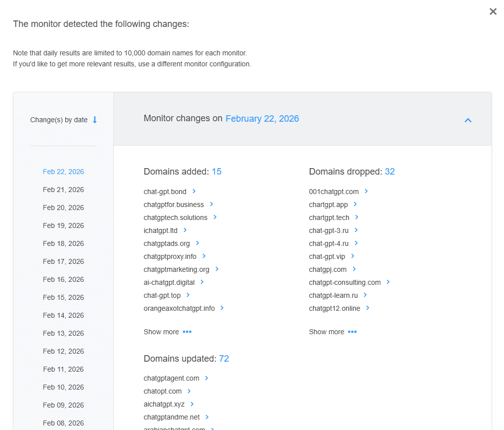Show more dropped domains
Viewport: 504px width, 430px height.
tap(332, 332)
